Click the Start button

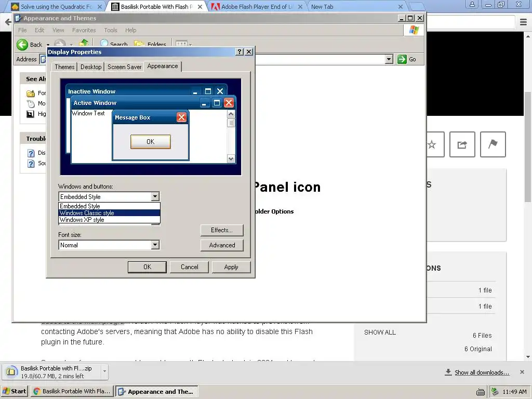click(x=14, y=391)
